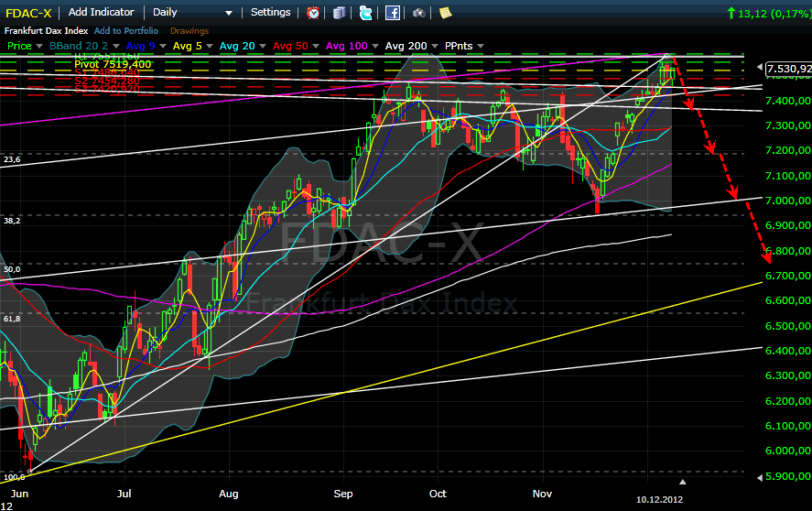Click the arrow beside 5.900,00 on price axis
This screenshot has height=511, width=812.
tap(760, 477)
